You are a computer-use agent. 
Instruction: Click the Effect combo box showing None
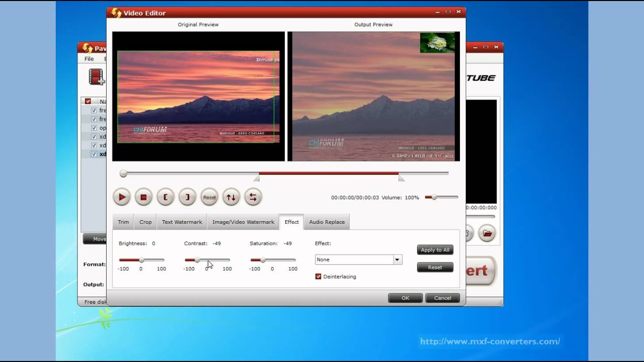point(354,260)
